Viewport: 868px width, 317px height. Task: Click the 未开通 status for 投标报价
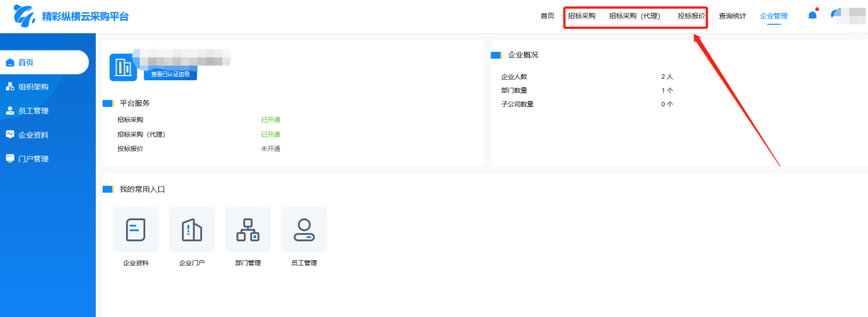click(x=271, y=149)
